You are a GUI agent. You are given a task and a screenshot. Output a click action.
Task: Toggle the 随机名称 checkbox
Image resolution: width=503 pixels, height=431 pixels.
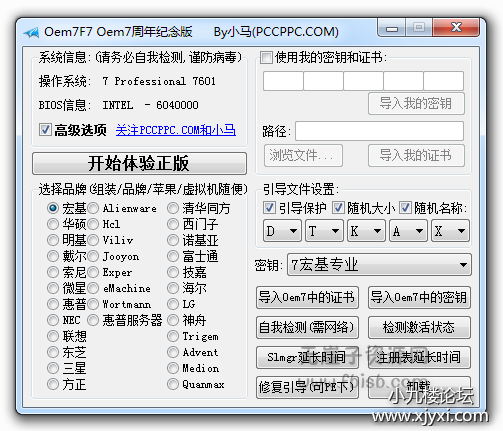coord(405,208)
